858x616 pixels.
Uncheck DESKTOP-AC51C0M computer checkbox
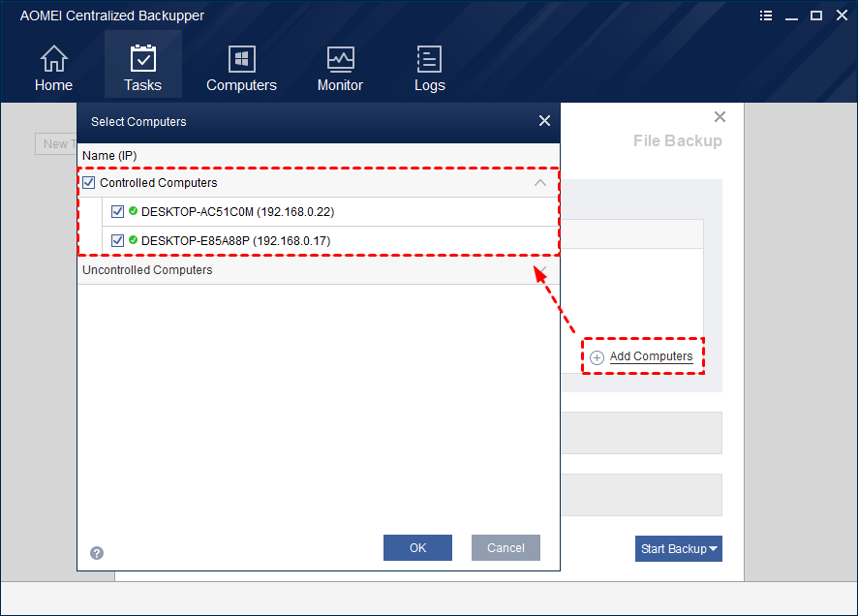[117, 212]
